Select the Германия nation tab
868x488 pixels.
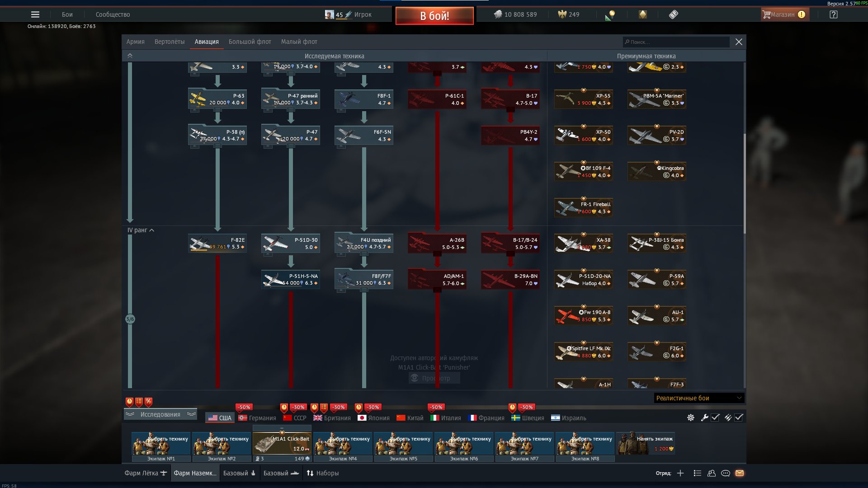point(257,418)
